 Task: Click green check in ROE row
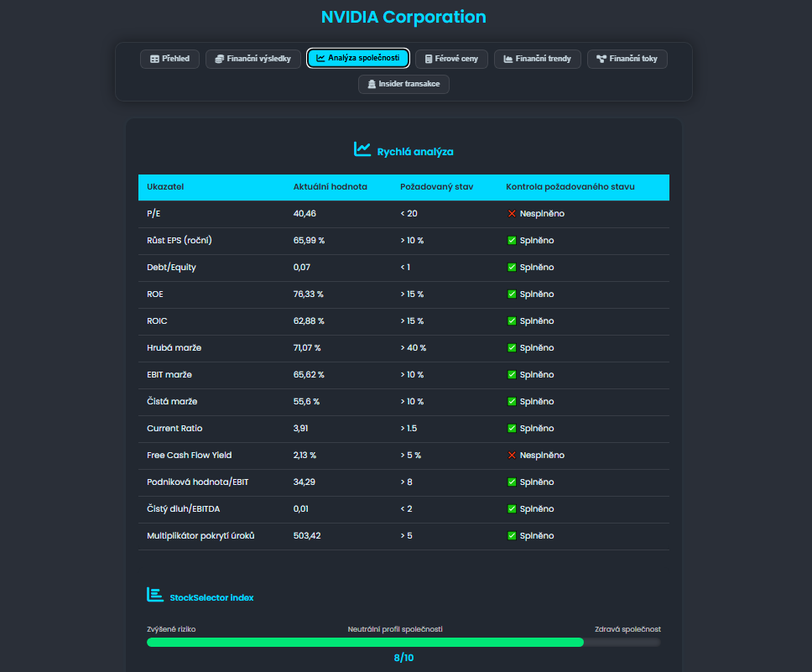coord(512,294)
